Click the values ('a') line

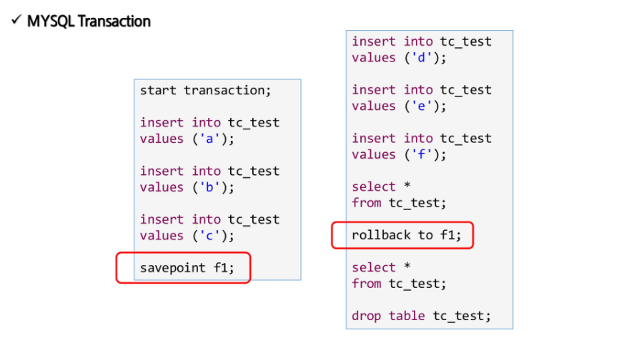pyautogui.click(x=187, y=139)
